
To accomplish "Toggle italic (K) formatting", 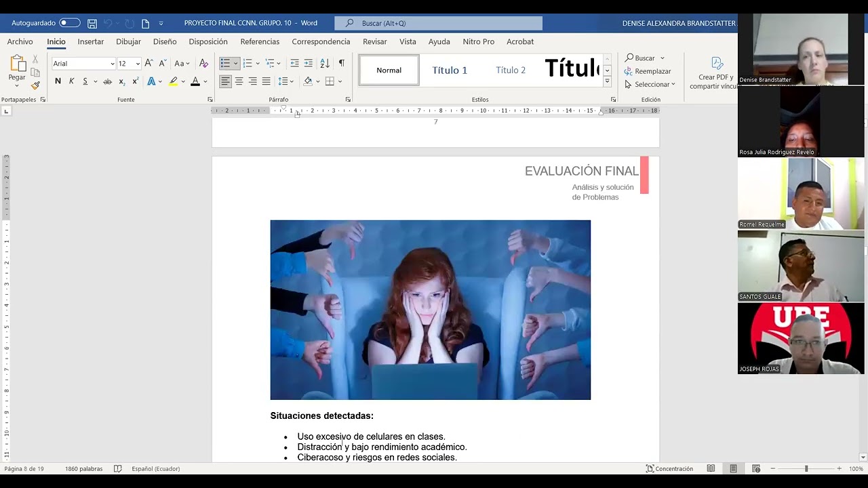I will [71, 81].
